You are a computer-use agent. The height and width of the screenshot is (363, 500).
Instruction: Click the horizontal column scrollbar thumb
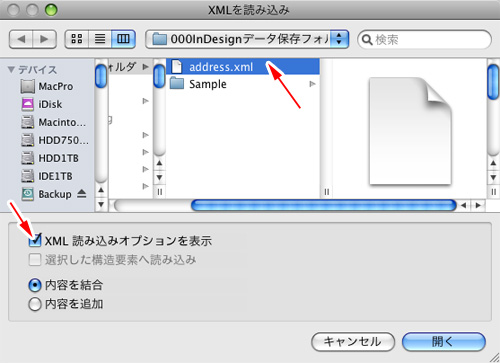(324, 205)
